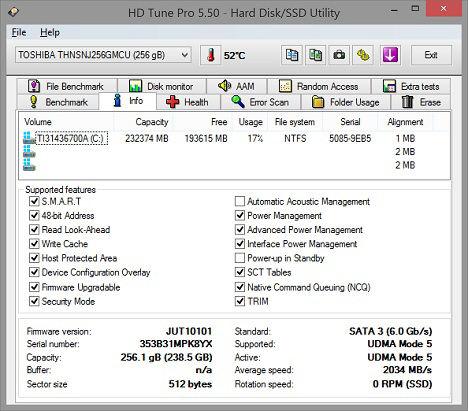Image resolution: width=468 pixels, height=411 pixels.
Task: Click the C: volume drive icon
Action: [29, 138]
